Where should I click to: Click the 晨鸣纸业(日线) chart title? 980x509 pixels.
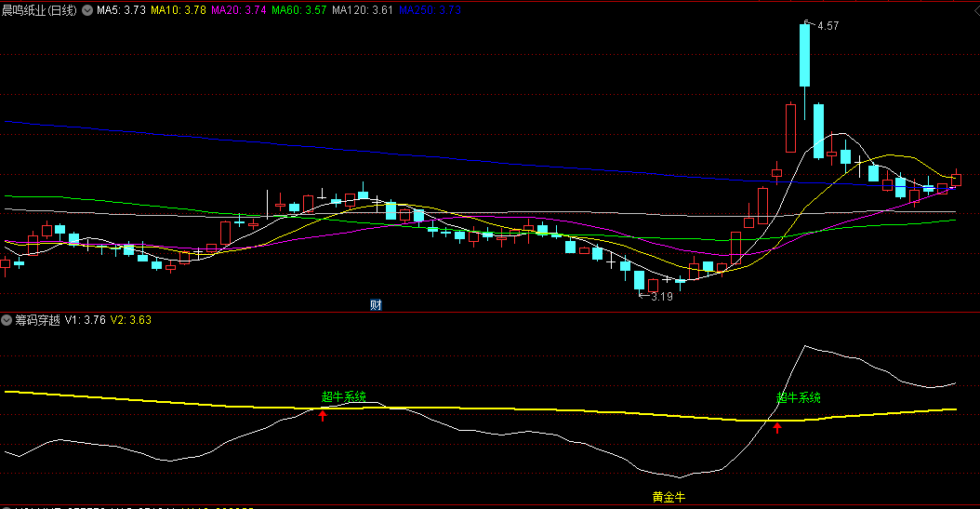pos(39,10)
